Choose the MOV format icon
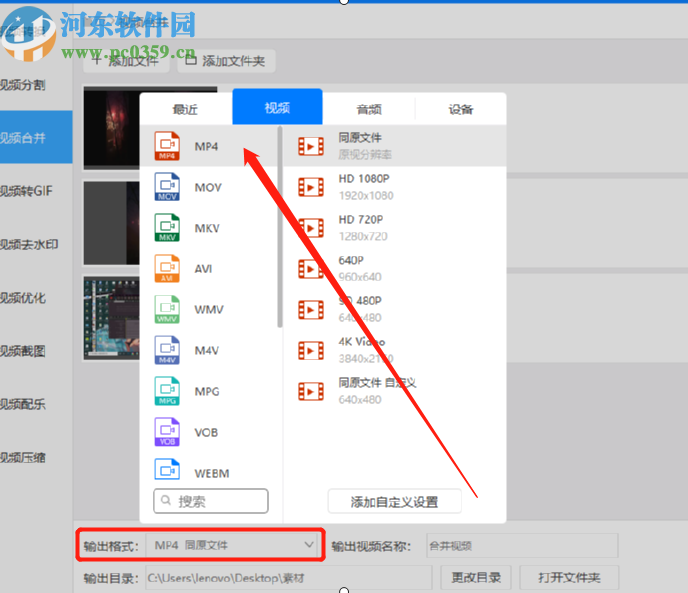The width and height of the screenshot is (688, 593). [167, 187]
